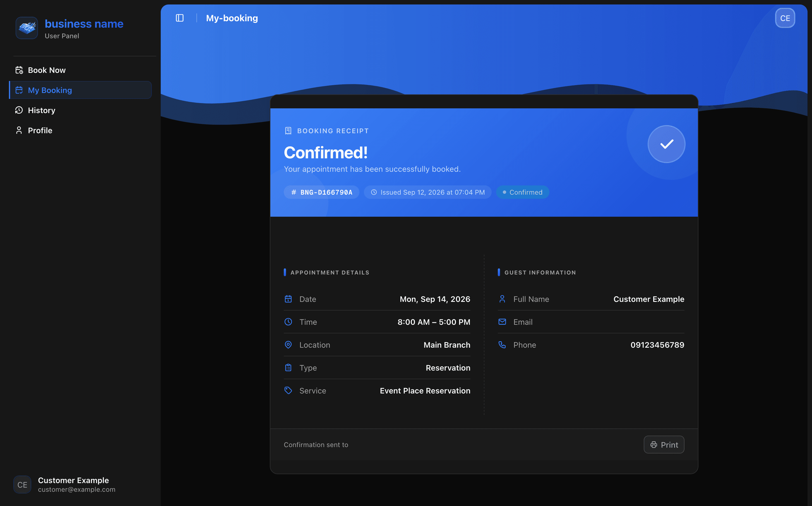The image size is (812, 506).
Task: Click the large confirmed checkmark circle
Action: pos(666,144)
